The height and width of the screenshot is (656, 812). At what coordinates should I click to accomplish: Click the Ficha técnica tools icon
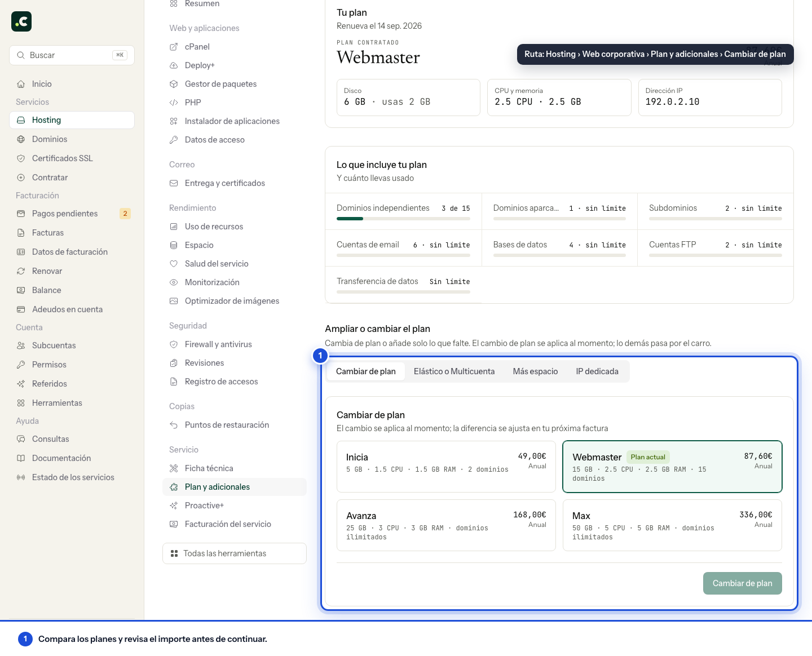174,468
